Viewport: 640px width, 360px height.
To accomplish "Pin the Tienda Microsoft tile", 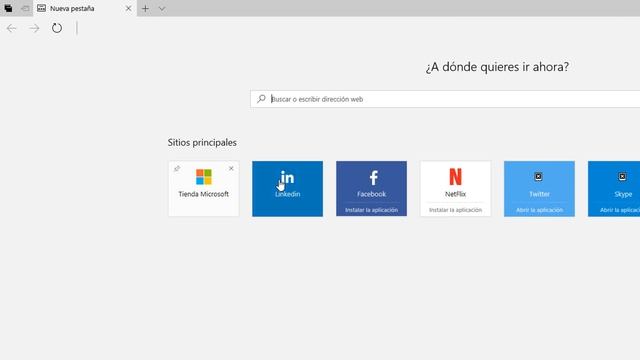I will click(x=177, y=169).
